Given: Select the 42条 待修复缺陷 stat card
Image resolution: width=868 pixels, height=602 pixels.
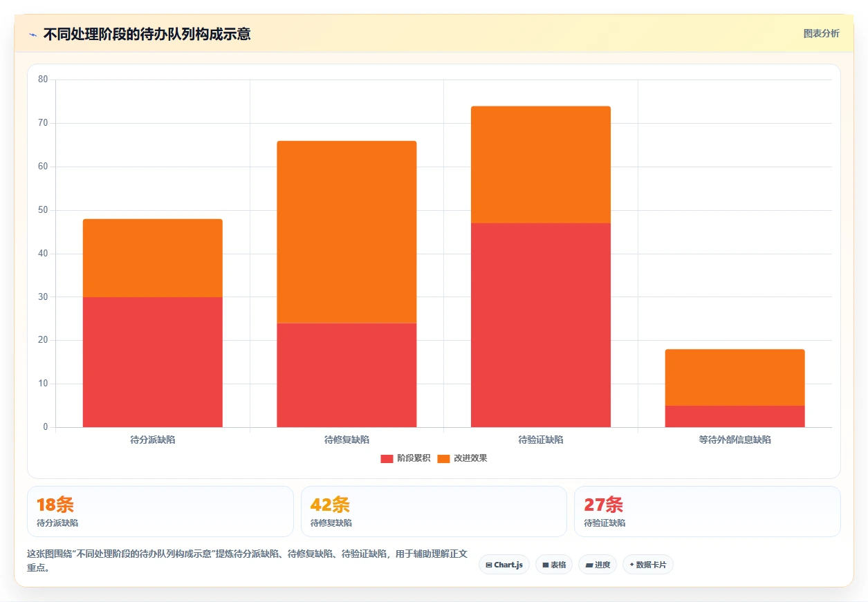Looking at the screenshot, I should tap(434, 511).
